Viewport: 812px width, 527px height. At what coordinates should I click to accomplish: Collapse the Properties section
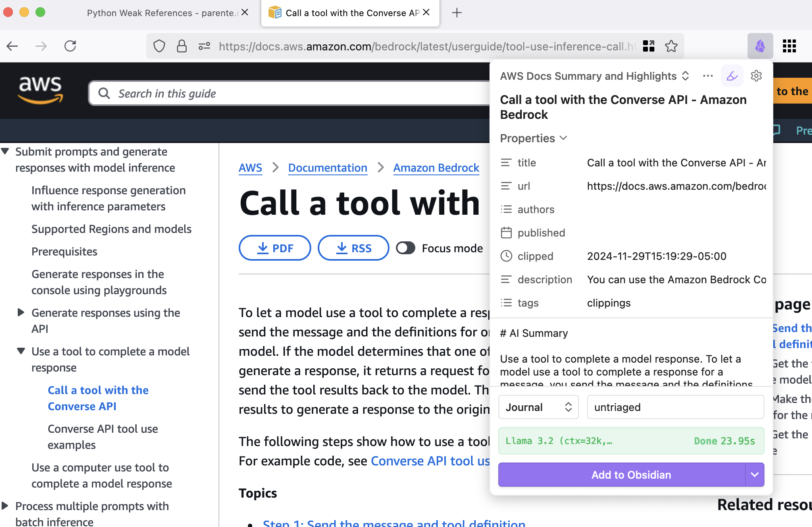click(x=533, y=138)
